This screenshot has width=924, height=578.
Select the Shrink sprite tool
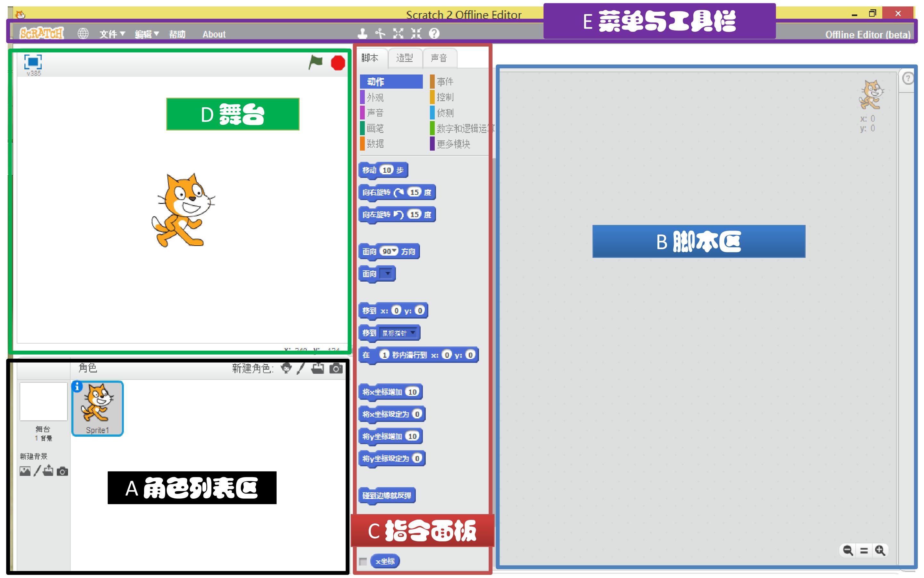(416, 34)
